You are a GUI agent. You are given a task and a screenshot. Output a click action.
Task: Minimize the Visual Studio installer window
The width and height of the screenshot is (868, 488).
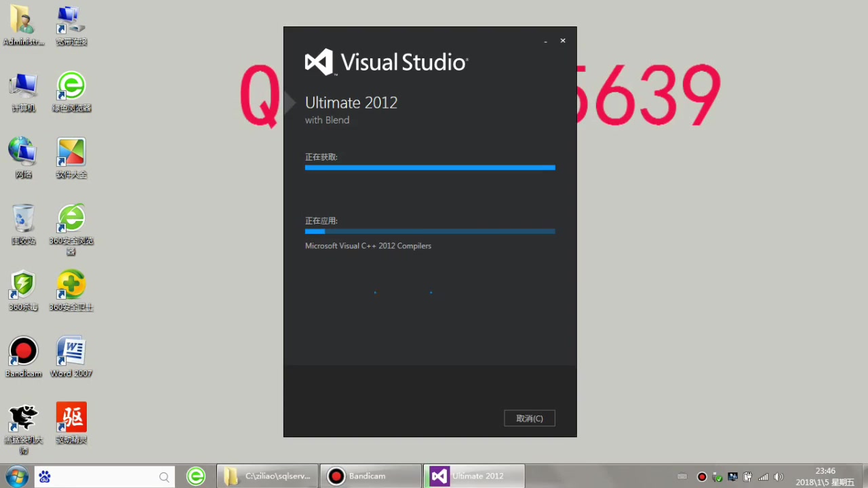(545, 41)
